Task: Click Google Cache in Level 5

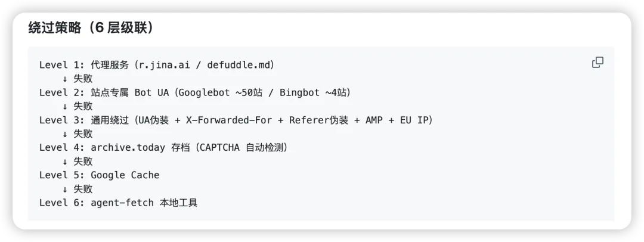Action: (x=125, y=175)
